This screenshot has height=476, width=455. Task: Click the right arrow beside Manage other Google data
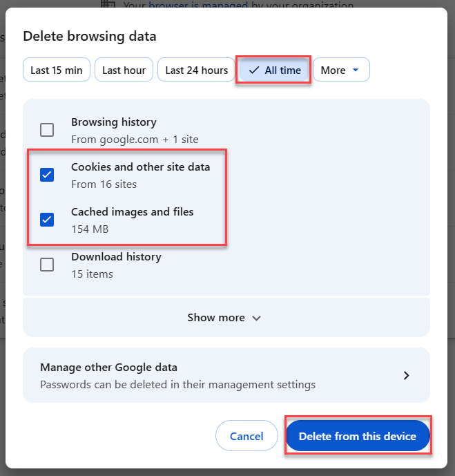(407, 376)
